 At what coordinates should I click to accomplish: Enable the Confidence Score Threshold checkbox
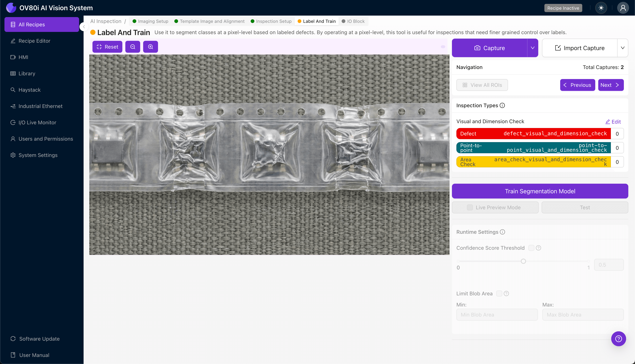(531, 248)
